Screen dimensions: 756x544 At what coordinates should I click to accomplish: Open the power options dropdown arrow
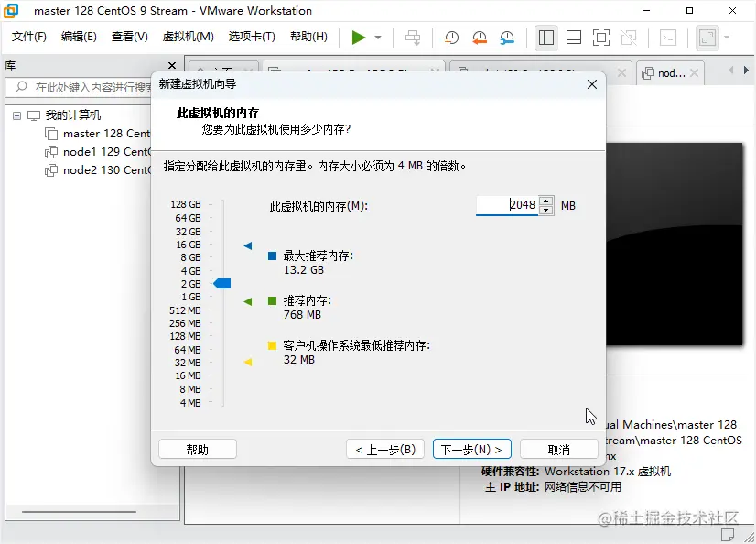pos(378,38)
